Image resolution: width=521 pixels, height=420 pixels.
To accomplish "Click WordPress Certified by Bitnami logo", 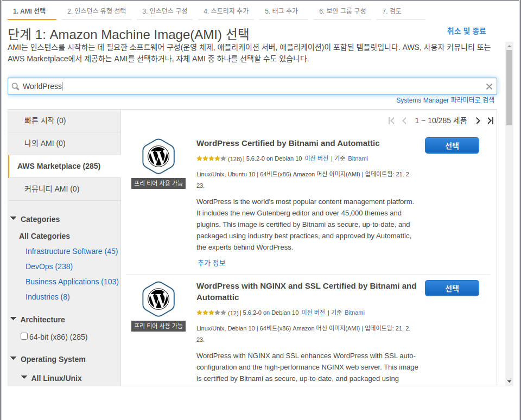I will coord(158,156).
